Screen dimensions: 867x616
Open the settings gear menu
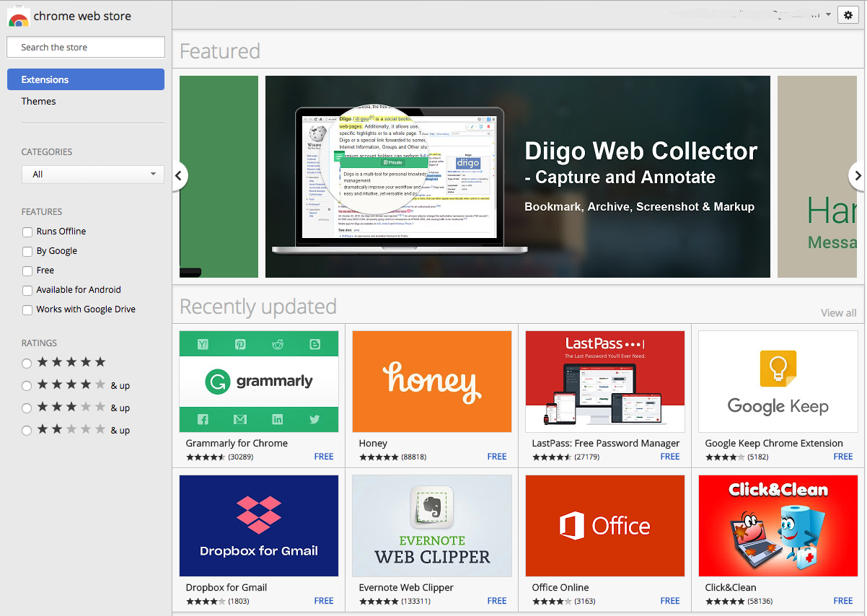point(848,15)
